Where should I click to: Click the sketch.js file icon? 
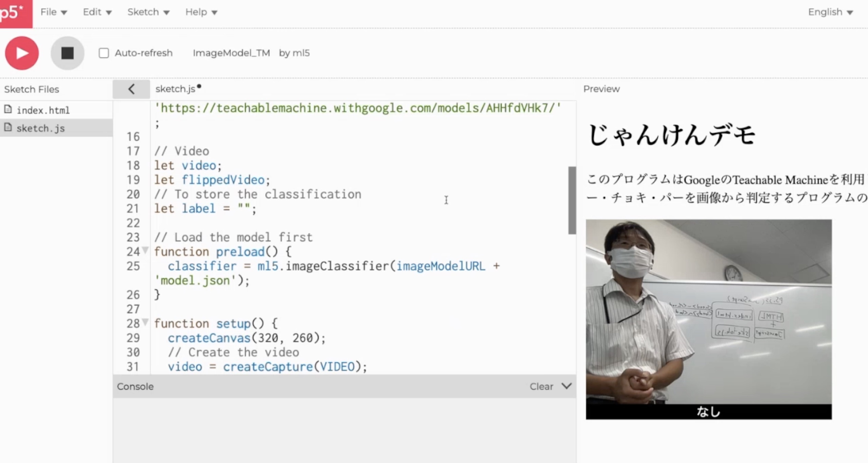[x=8, y=127]
